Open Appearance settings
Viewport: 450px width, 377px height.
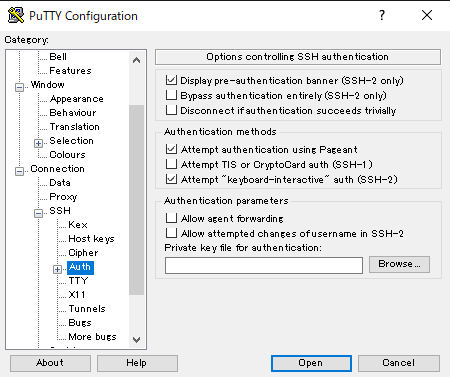tap(76, 99)
